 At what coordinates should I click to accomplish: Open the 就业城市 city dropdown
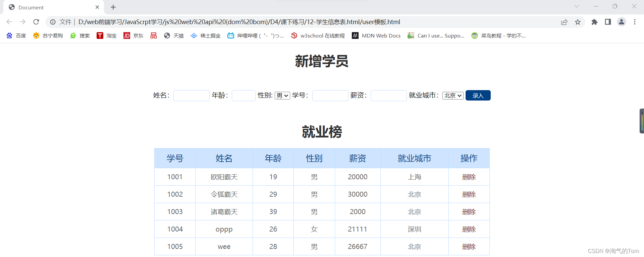453,95
